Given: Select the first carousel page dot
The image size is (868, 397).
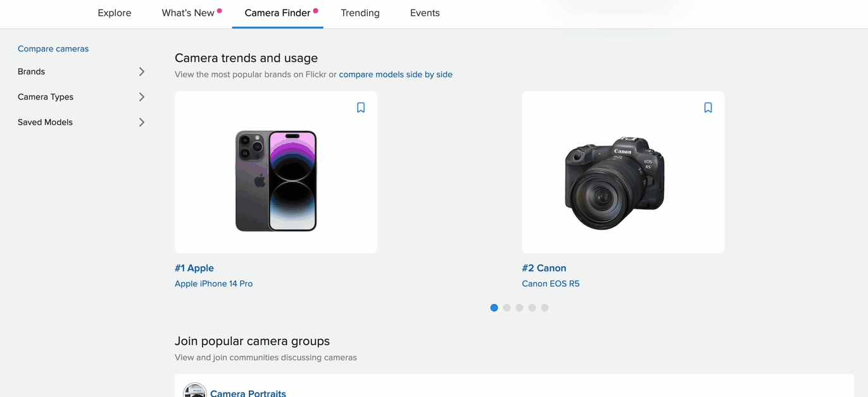Looking at the screenshot, I should coord(494,308).
